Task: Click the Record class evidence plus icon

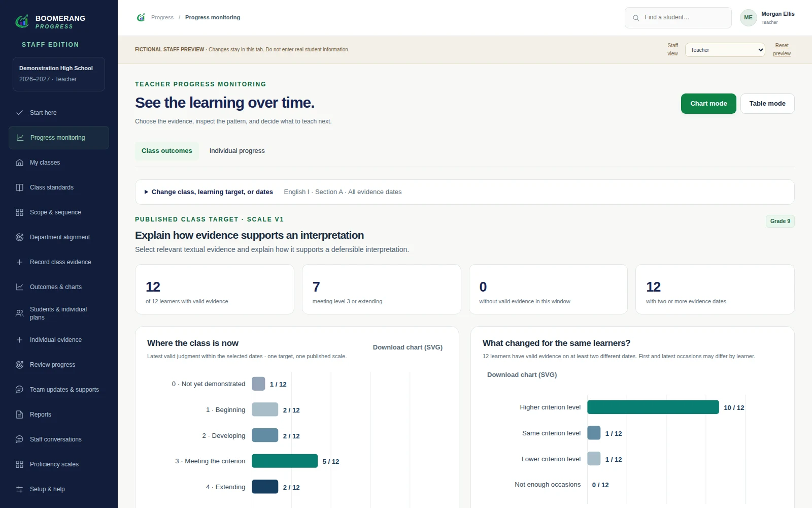Action: pyautogui.click(x=19, y=262)
